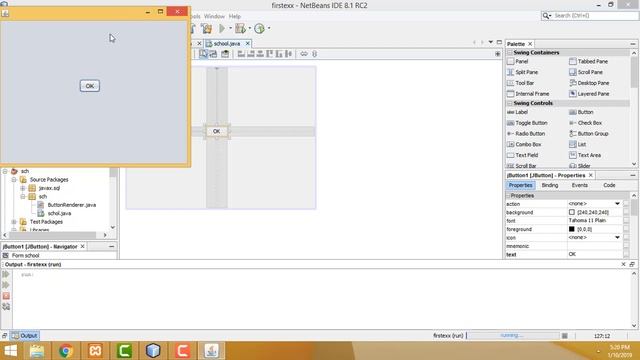Choose Radio Button in the Palette

tap(526, 133)
